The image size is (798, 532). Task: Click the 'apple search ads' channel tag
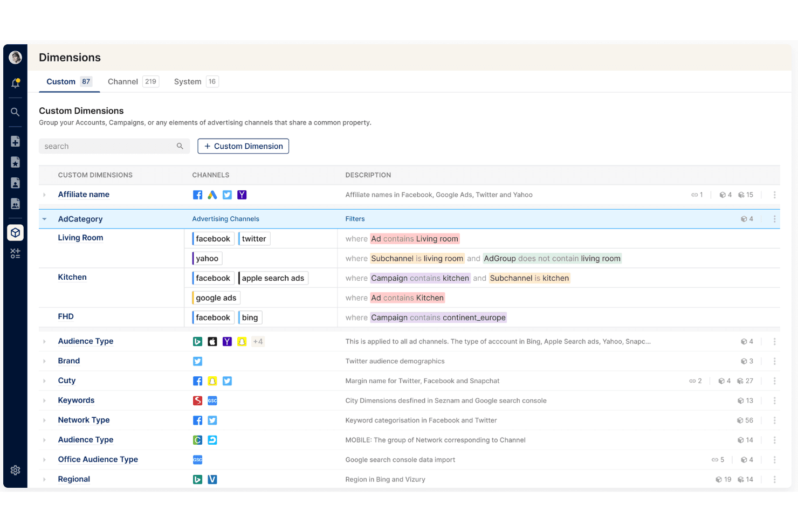[x=273, y=278]
